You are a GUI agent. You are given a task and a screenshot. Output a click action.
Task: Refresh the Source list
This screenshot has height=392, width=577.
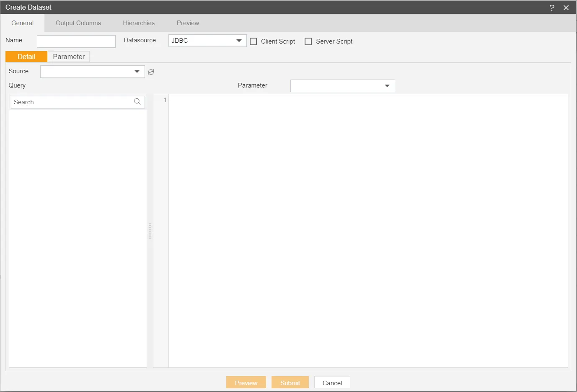click(x=151, y=72)
